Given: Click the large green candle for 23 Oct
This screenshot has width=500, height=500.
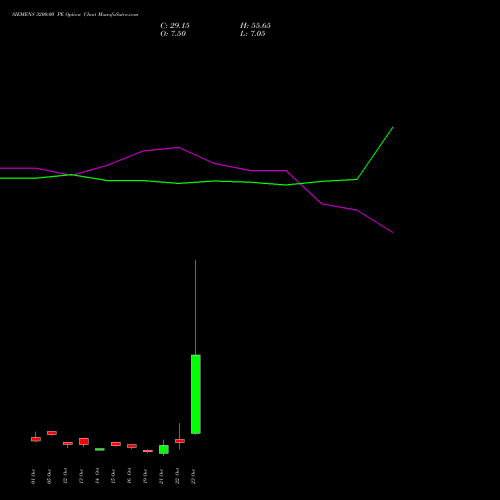Looking at the screenshot, I should tap(196, 394).
